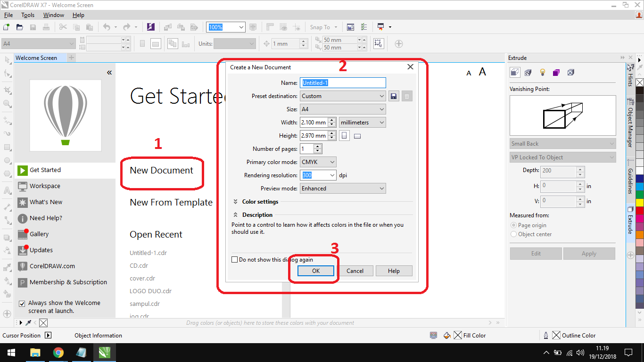644x362 pixels.
Task: Click the Extrude Rotation icon in the docker
Action: click(x=528, y=73)
